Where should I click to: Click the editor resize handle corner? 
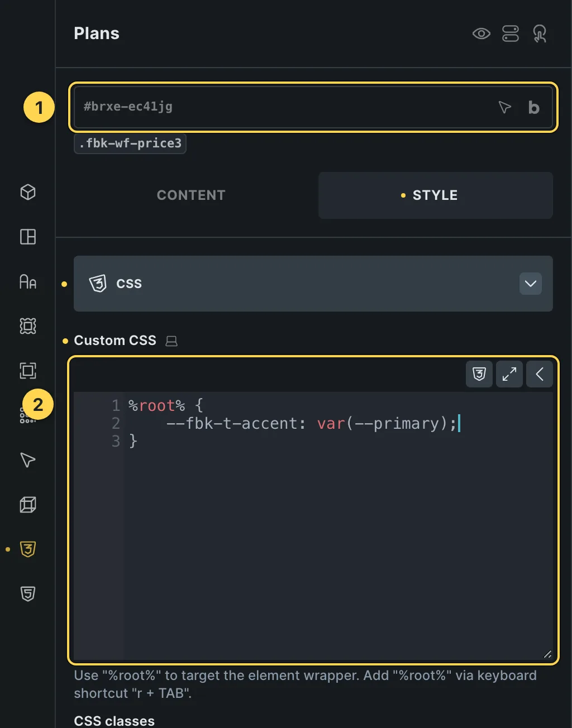(547, 655)
